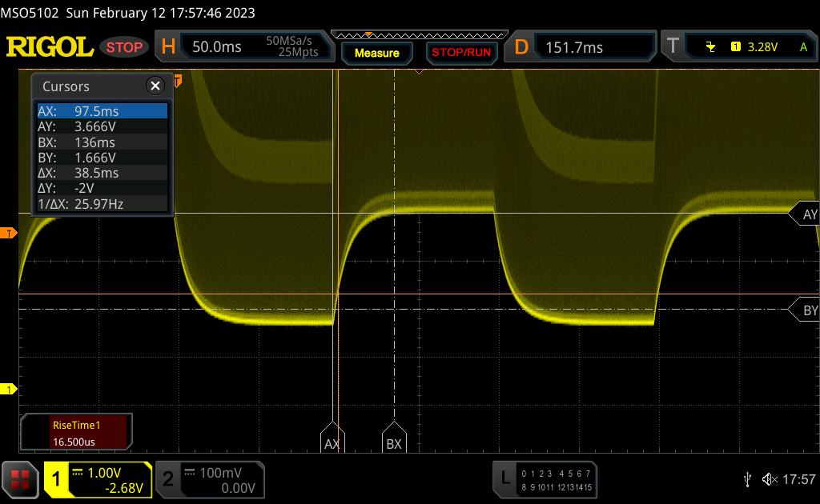This screenshot has width=820, height=504.
Task: Select the AY horizontal cursor tag
Action: [x=806, y=214]
